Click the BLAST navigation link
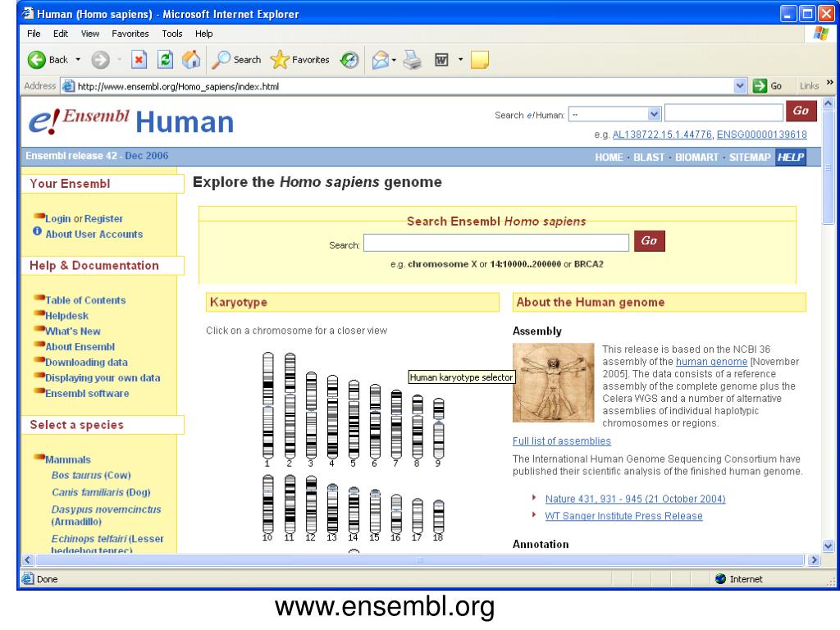This screenshot has height=630, width=840. coord(649,157)
